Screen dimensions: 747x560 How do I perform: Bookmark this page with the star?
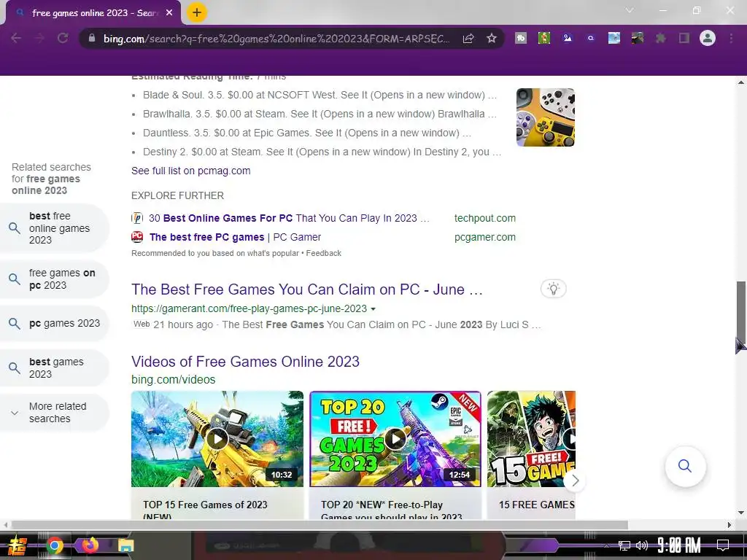492,38
